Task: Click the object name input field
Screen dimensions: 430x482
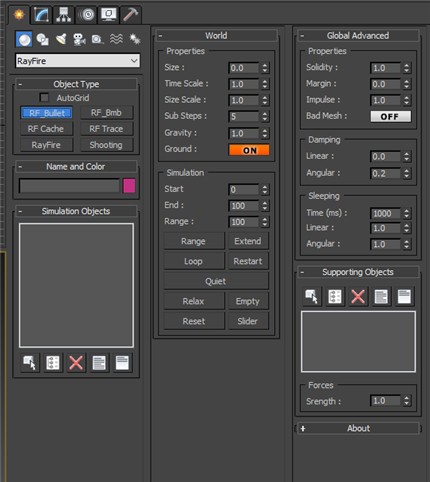Action: coord(69,186)
